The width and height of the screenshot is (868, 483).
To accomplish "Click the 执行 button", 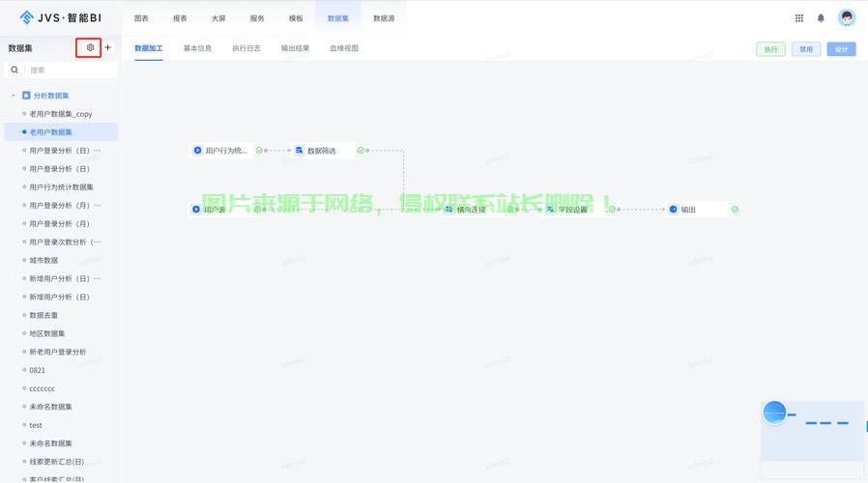I will coord(770,49).
